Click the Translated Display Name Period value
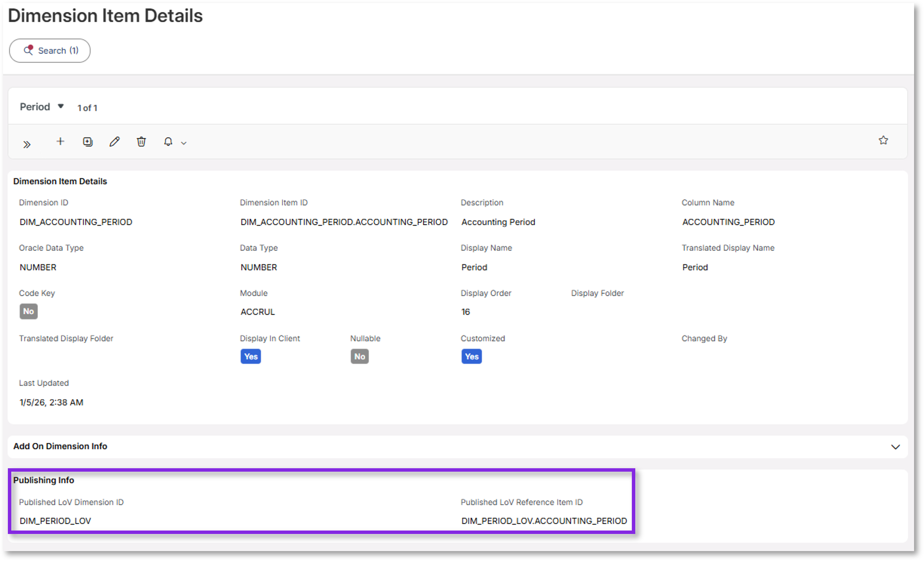This screenshot has height=561, width=924. pos(695,268)
